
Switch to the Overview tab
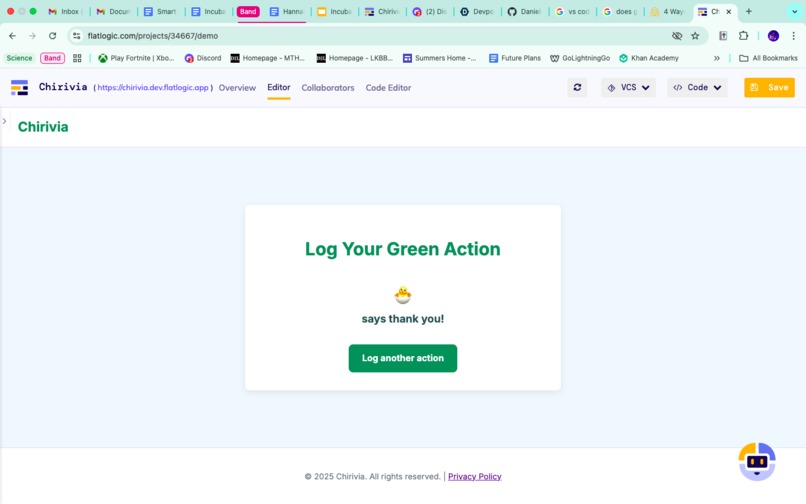(x=237, y=88)
